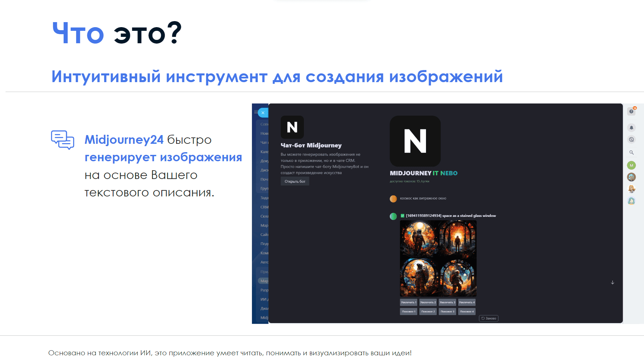Click Увеличить 1 to upscale the first image
This screenshot has height=362, width=644.
(409, 302)
